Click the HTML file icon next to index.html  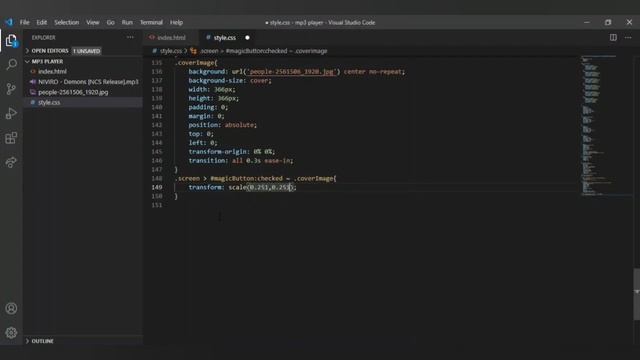pos(33,71)
